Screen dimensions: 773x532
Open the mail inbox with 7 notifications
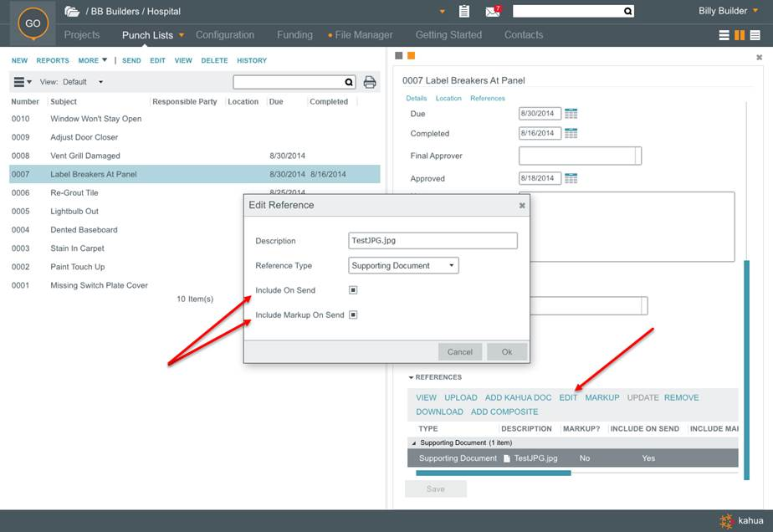tap(493, 12)
